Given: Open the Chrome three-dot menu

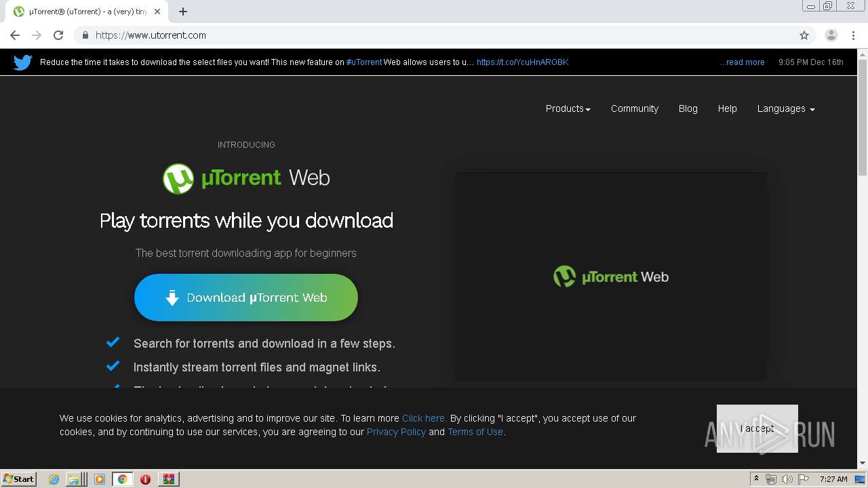Looking at the screenshot, I should point(854,35).
